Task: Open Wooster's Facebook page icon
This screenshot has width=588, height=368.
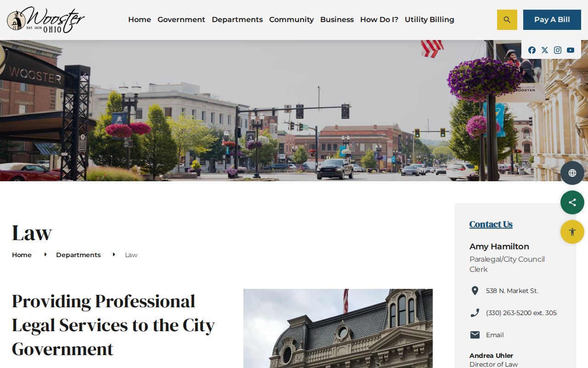Action: coord(532,50)
